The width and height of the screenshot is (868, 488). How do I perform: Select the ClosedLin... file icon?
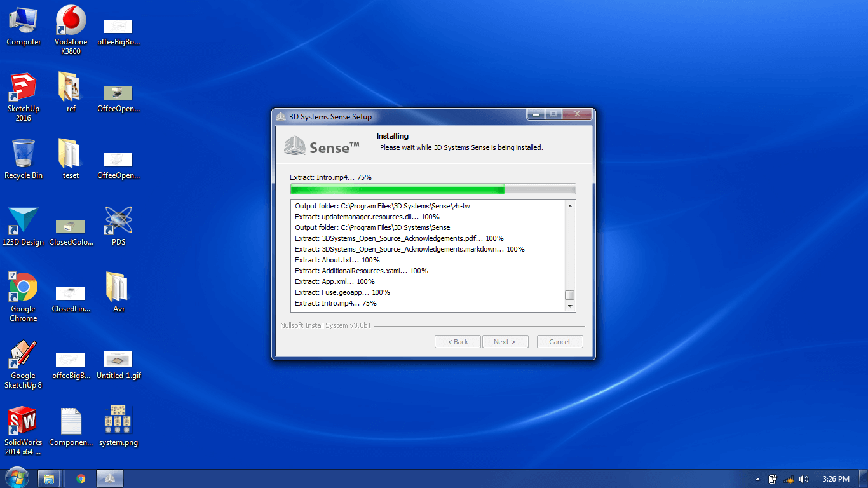pyautogui.click(x=71, y=299)
